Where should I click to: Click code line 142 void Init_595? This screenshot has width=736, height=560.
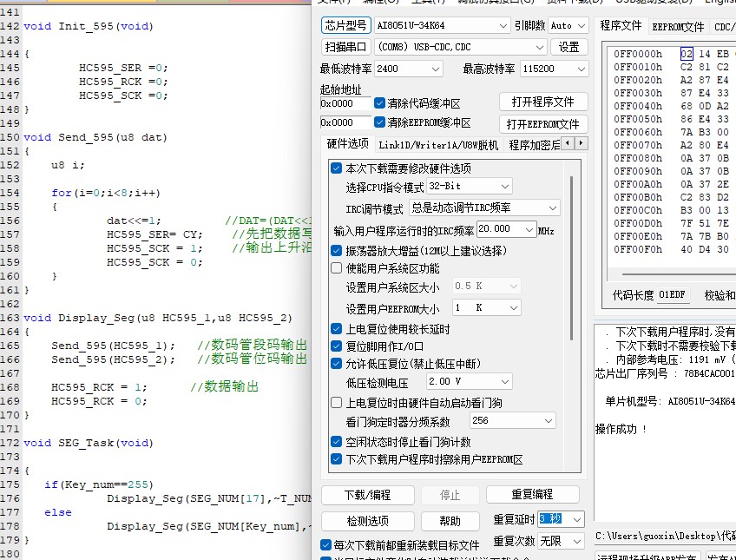(x=89, y=26)
